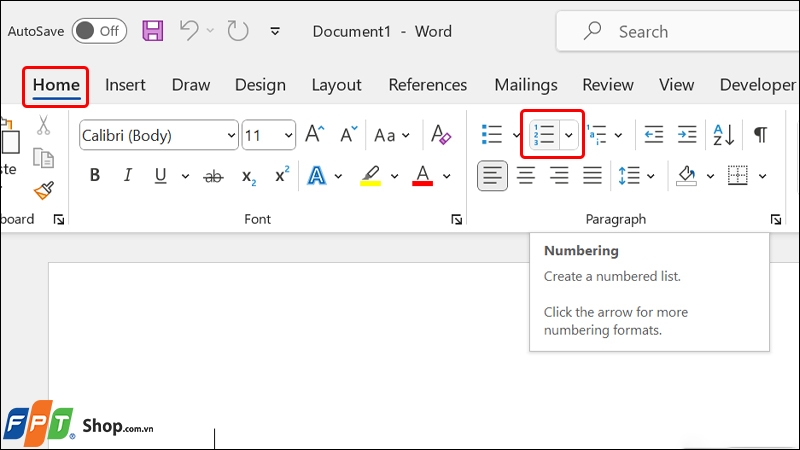This screenshot has height=450, width=800.
Task: Apply shading paint bucket
Action: (x=687, y=176)
